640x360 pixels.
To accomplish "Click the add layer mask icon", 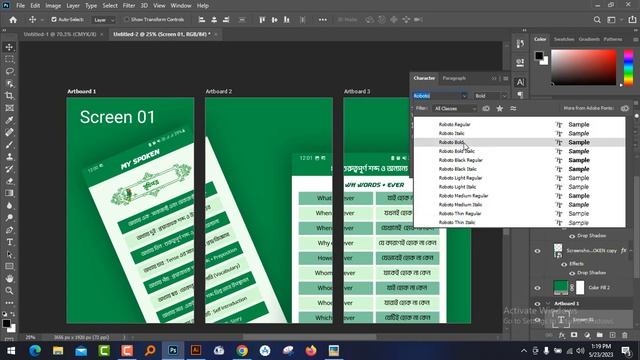I will pyautogui.click(x=574, y=335).
